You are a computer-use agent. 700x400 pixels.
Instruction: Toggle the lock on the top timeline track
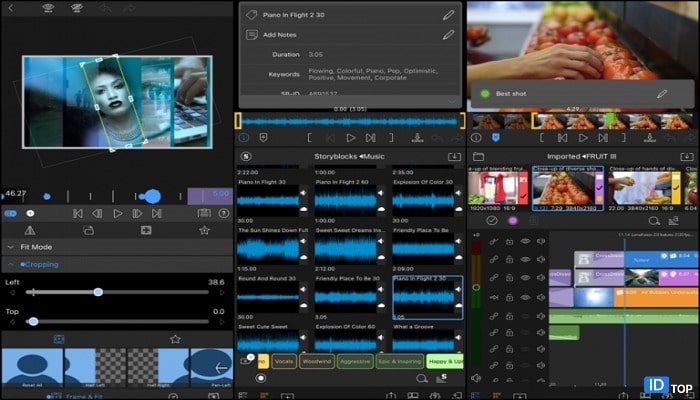509,241
